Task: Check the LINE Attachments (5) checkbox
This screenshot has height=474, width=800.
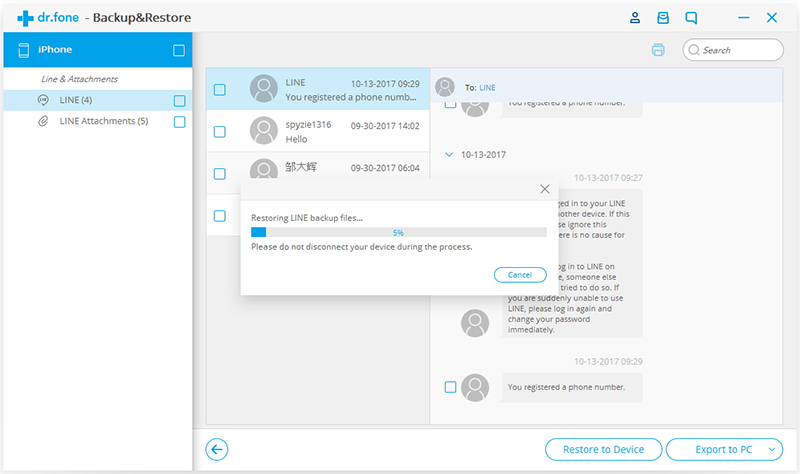Action: pyautogui.click(x=180, y=122)
